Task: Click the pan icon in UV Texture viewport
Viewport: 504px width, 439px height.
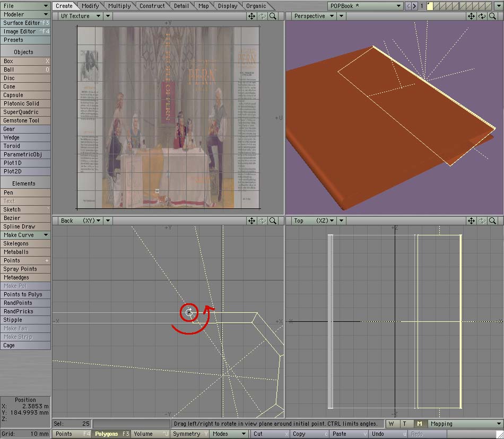Action: click(x=251, y=16)
